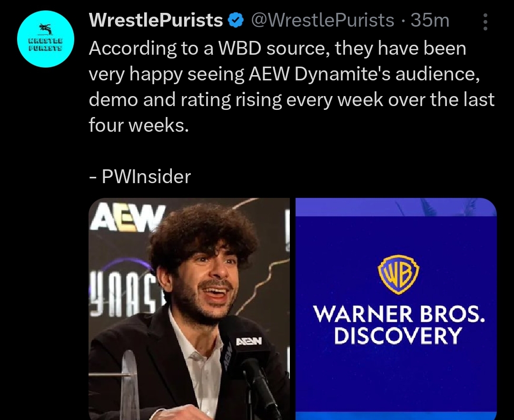Click the WrestlePurists display name
The width and height of the screenshot is (514, 420).
pyautogui.click(x=156, y=20)
